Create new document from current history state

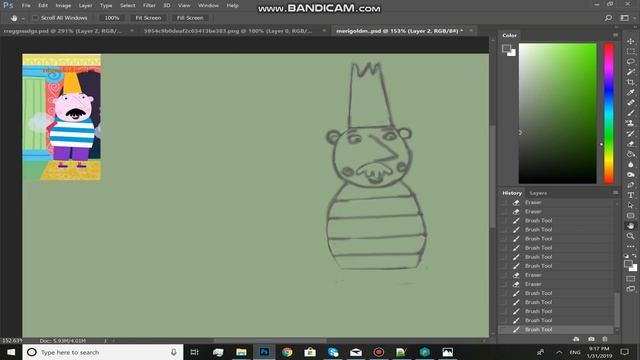pyautogui.click(x=576, y=339)
